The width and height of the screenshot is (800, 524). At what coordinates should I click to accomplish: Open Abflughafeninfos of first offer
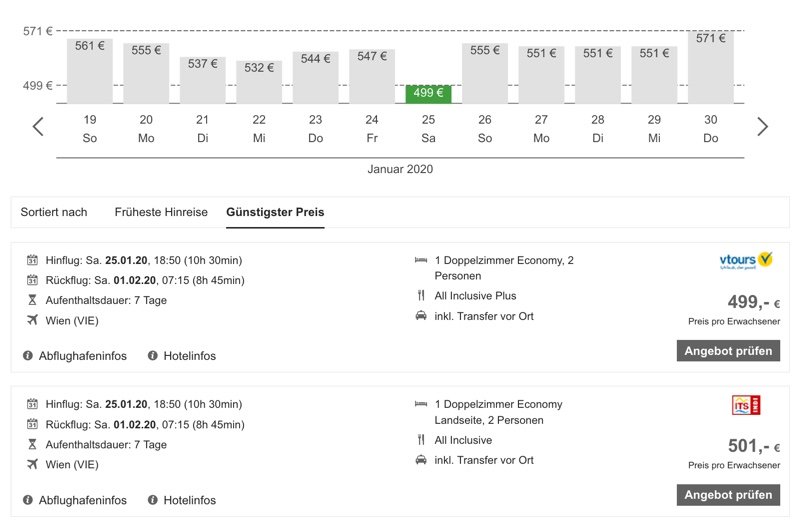tap(83, 356)
